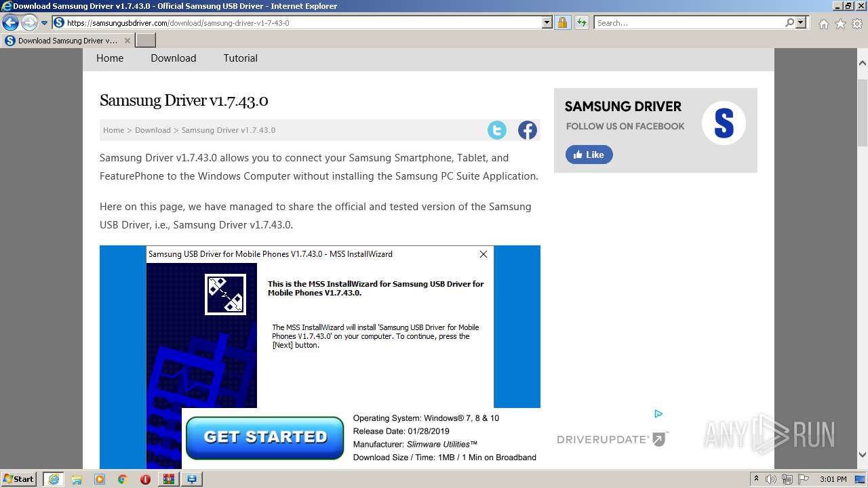Viewport: 868px width, 488px height.
Task: Open a new blank browser tab
Action: 146,41
